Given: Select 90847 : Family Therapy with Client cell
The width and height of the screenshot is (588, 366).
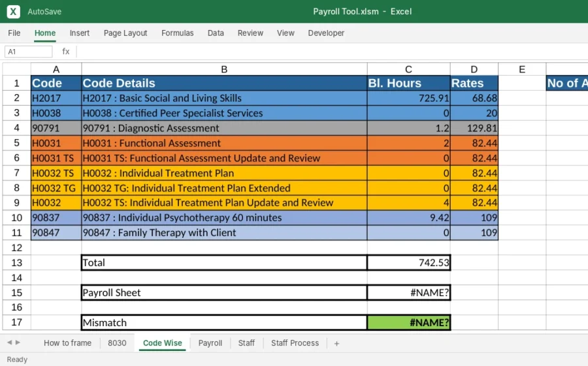Looking at the screenshot, I should point(224,233).
